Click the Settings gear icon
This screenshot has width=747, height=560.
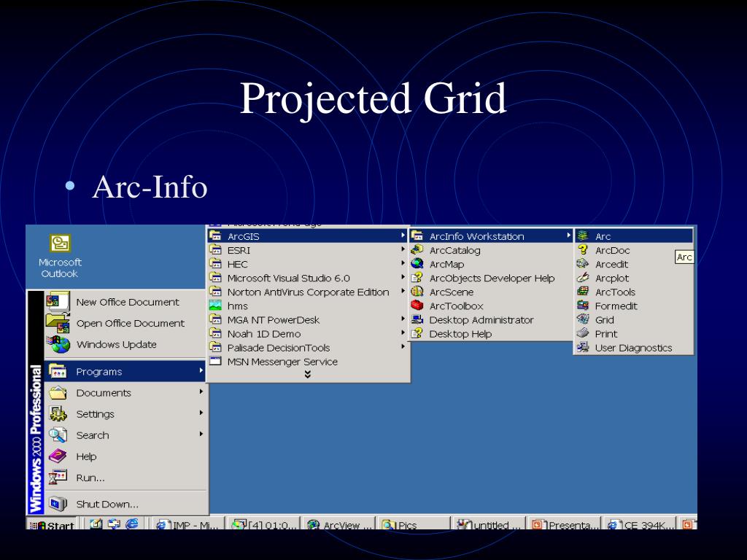pyautogui.click(x=58, y=414)
